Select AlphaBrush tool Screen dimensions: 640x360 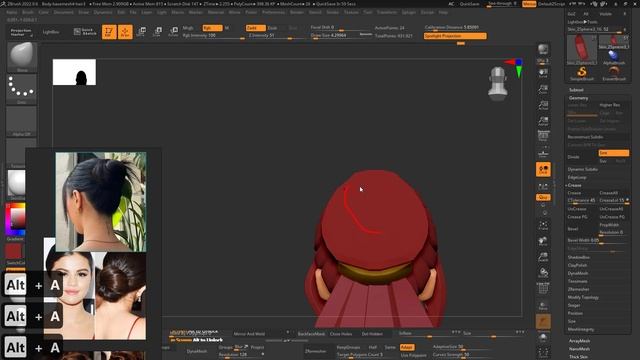click(614, 58)
